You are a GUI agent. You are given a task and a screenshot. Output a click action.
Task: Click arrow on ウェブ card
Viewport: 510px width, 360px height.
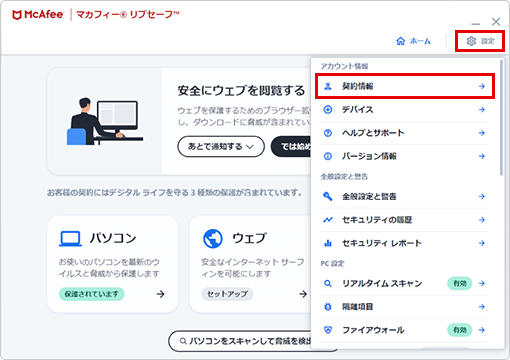pos(303,294)
